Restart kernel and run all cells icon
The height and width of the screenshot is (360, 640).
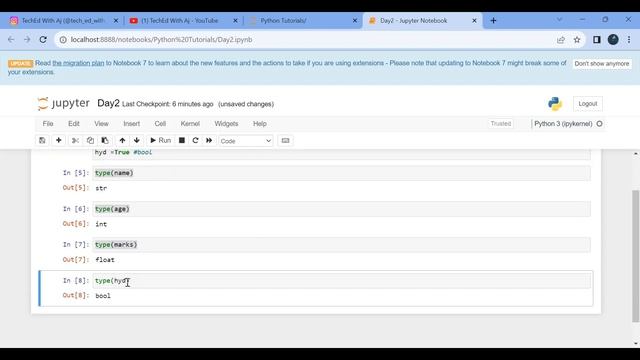(x=209, y=140)
